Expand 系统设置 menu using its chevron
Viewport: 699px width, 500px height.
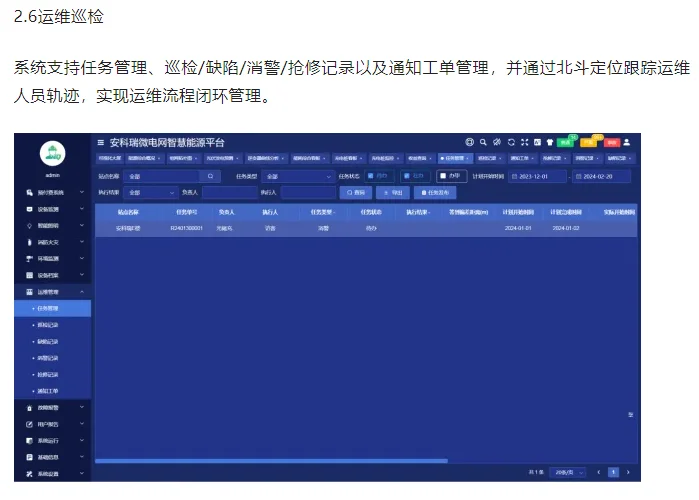click(x=82, y=474)
